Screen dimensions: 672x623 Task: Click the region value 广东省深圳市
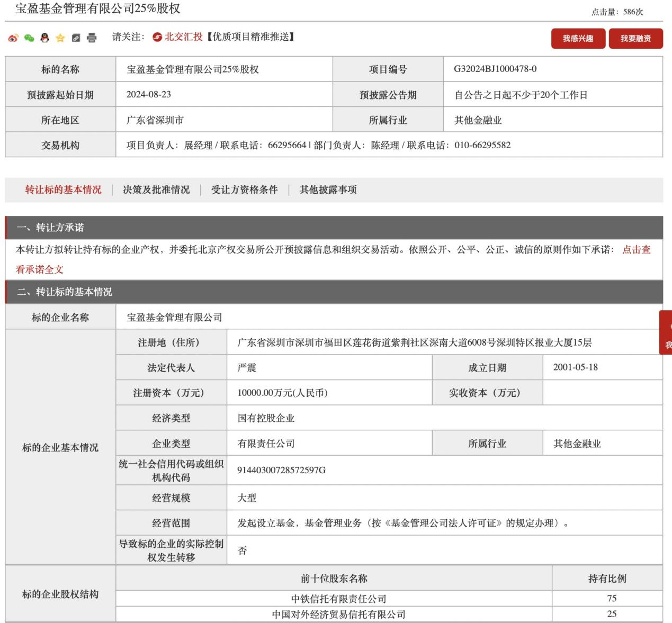point(155,120)
